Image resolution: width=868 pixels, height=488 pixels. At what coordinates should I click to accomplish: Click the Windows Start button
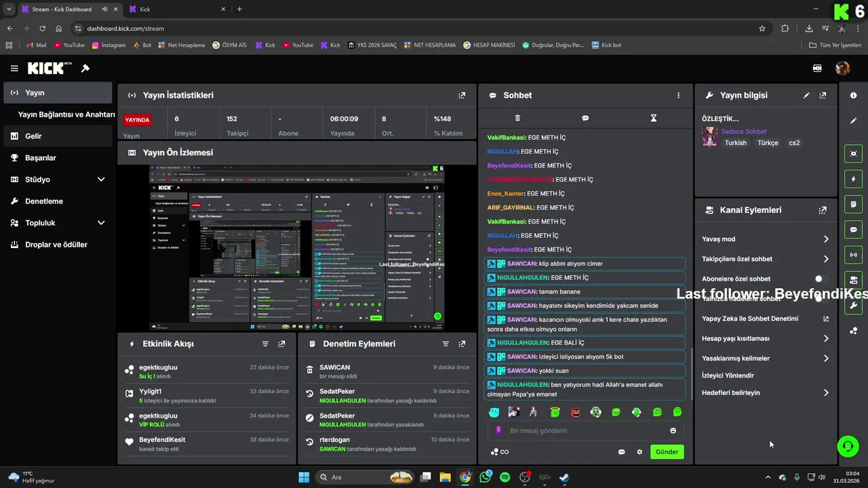(x=304, y=477)
